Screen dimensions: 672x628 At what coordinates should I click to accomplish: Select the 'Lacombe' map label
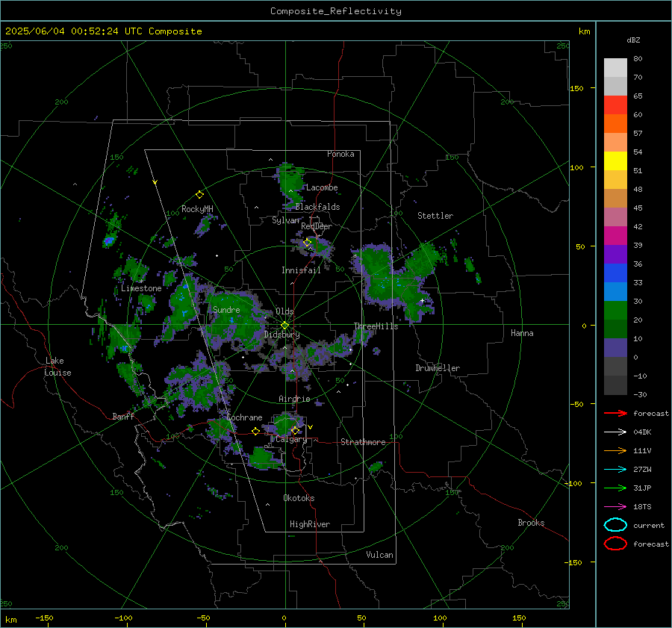tap(322, 187)
